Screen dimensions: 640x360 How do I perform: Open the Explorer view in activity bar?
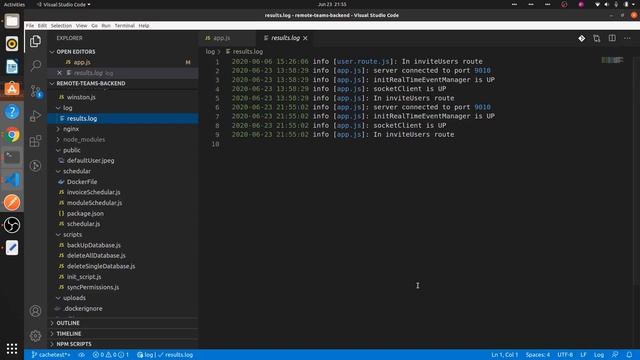point(36,41)
